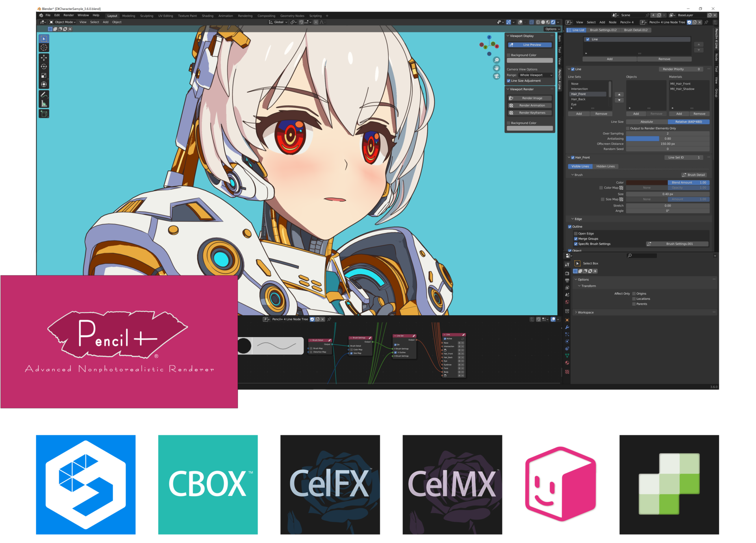Click the Line Preview button

coord(530,45)
